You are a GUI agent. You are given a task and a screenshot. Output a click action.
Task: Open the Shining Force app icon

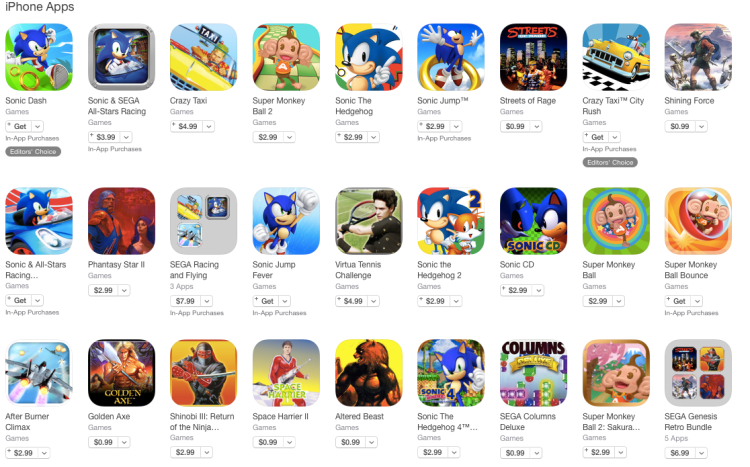(698, 57)
